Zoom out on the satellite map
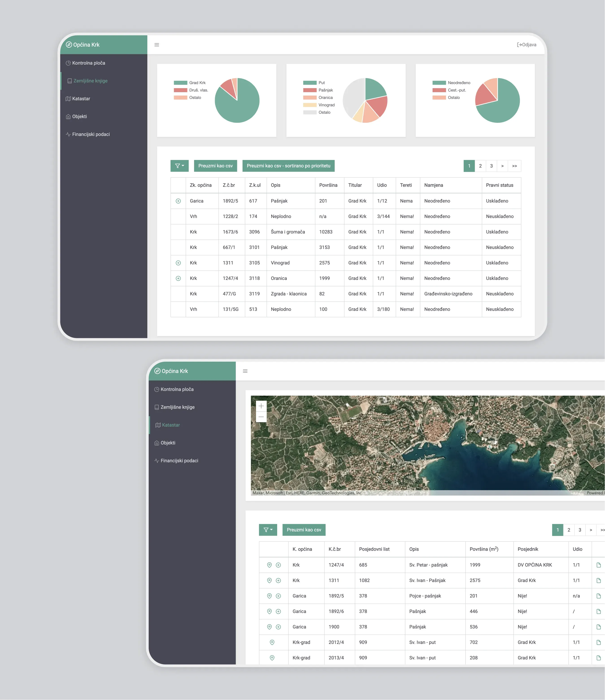 point(261,417)
